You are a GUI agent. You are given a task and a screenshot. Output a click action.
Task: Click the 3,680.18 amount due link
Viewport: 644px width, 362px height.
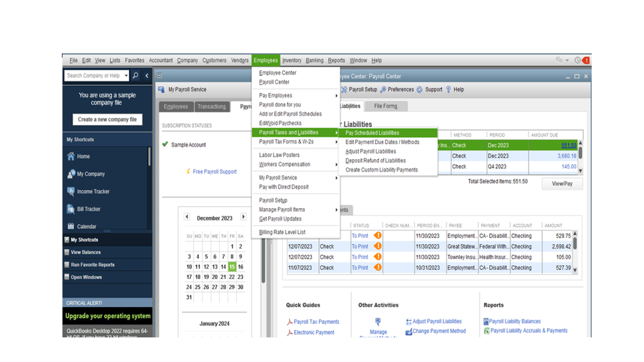tap(567, 156)
